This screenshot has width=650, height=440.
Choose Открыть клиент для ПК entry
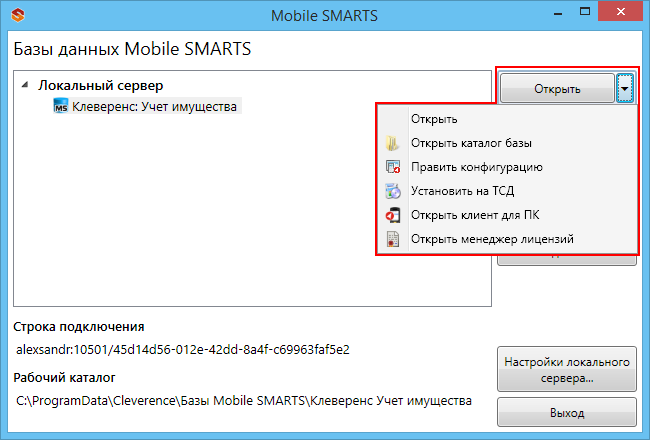pyautogui.click(x=507, y=215)
